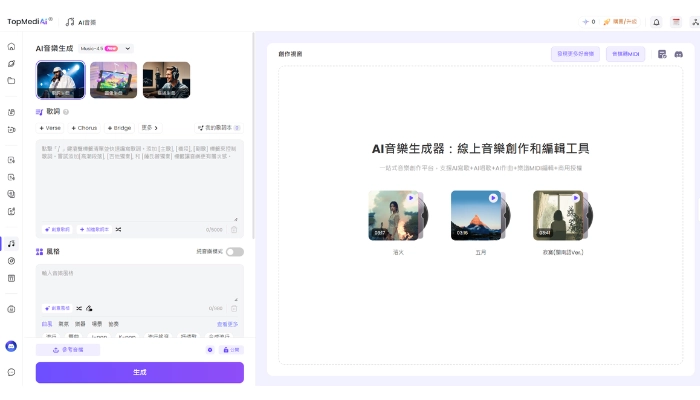
Task: Click the blue Discord badge in sidebar
Action: coord(11,346)
